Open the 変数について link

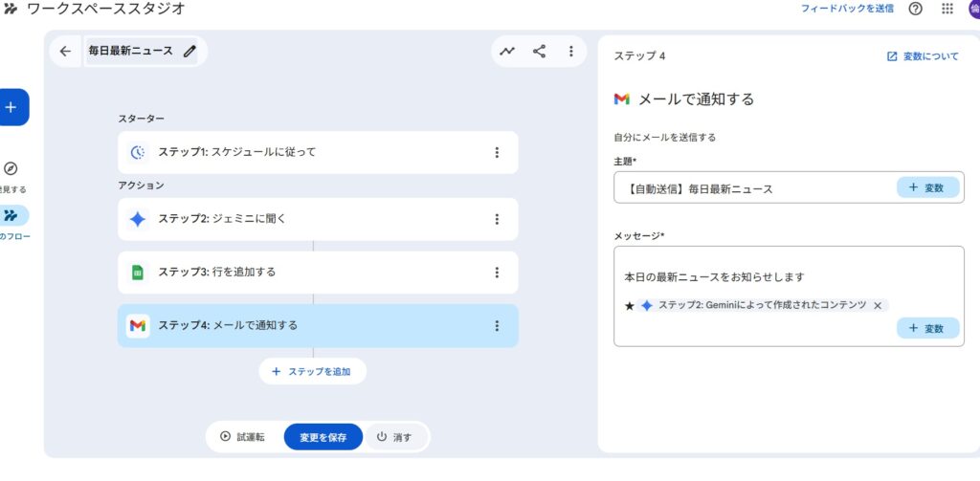point(923,56)
